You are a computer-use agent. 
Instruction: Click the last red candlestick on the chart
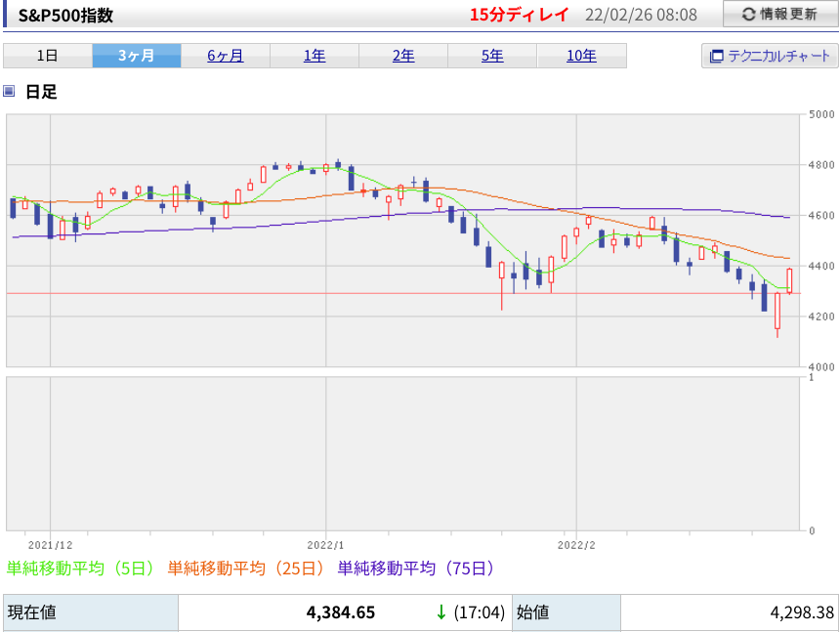tap(789, 281)
